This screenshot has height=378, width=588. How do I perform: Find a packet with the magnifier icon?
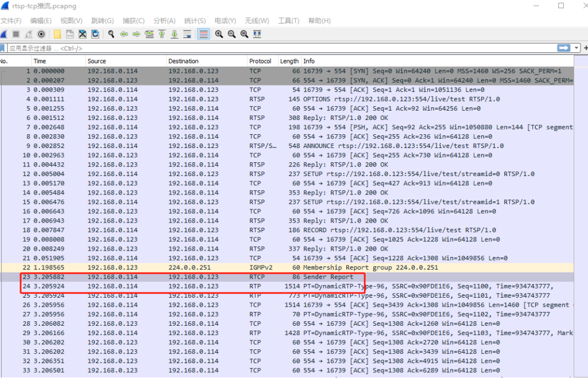[x=111, y=34]
